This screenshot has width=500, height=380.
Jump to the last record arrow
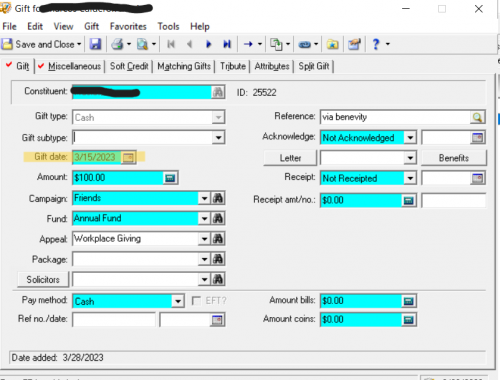227,44
